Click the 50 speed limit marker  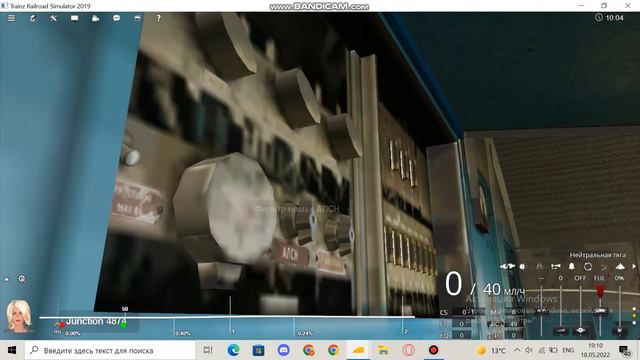125,309
